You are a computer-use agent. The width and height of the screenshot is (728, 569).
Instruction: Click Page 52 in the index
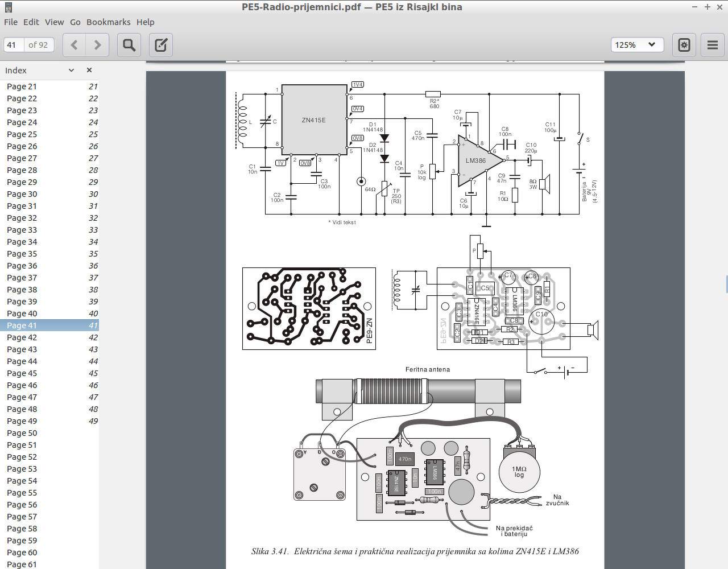[49, 457]
